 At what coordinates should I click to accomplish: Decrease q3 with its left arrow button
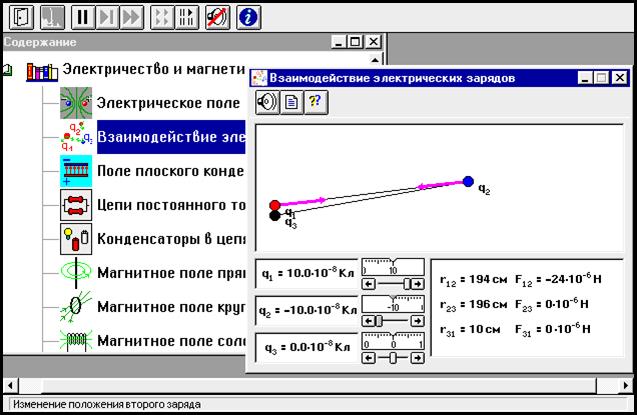(368, 358)
